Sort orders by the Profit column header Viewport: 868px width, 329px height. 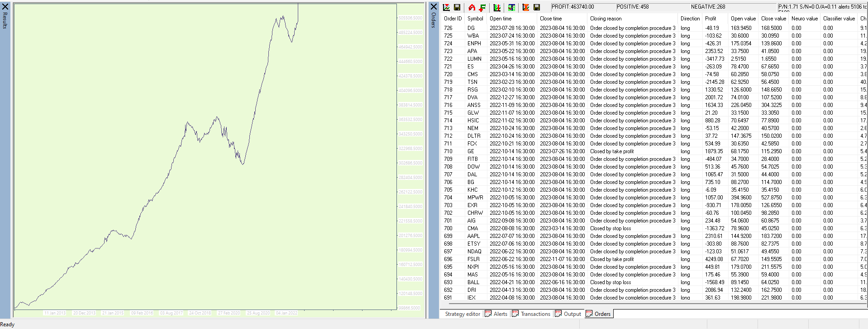tap(711, 19)
